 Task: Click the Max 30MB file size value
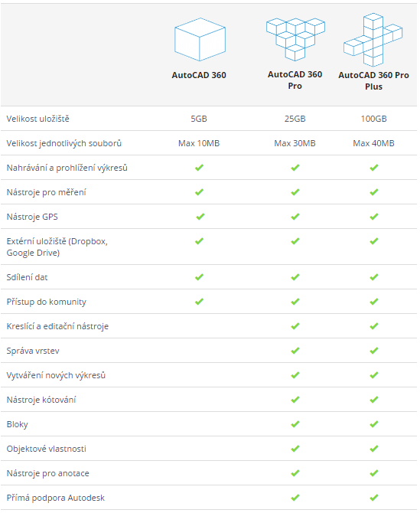point(295,143)
